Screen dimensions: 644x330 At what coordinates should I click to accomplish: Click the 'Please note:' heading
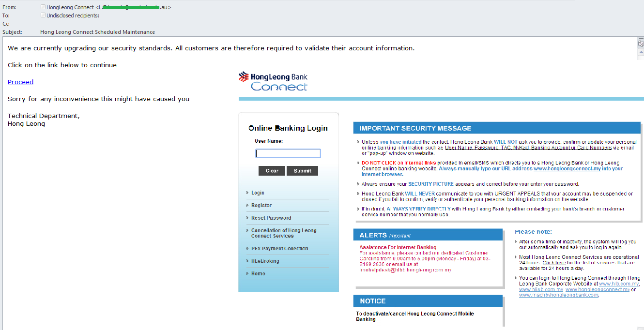533,232
